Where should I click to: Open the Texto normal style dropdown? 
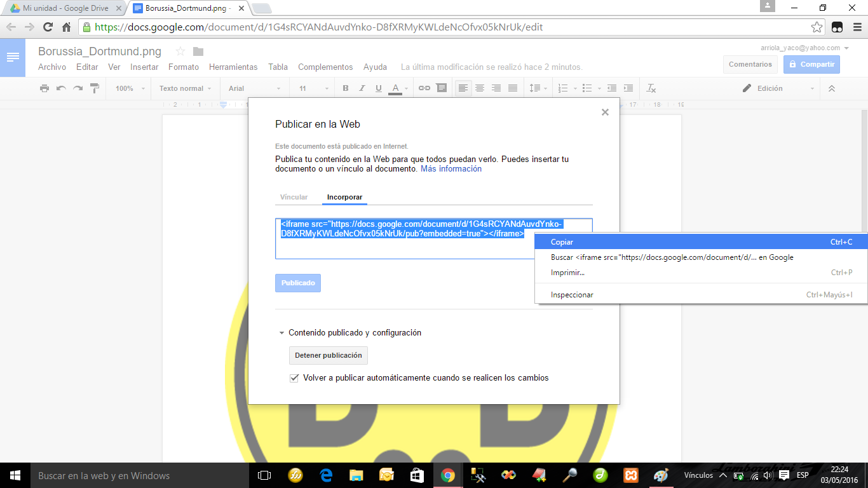point(185,88)
